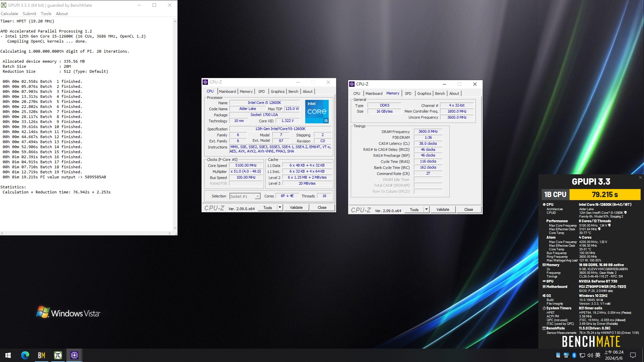Click Tools button in left CPU-Z

coord(268,207)
